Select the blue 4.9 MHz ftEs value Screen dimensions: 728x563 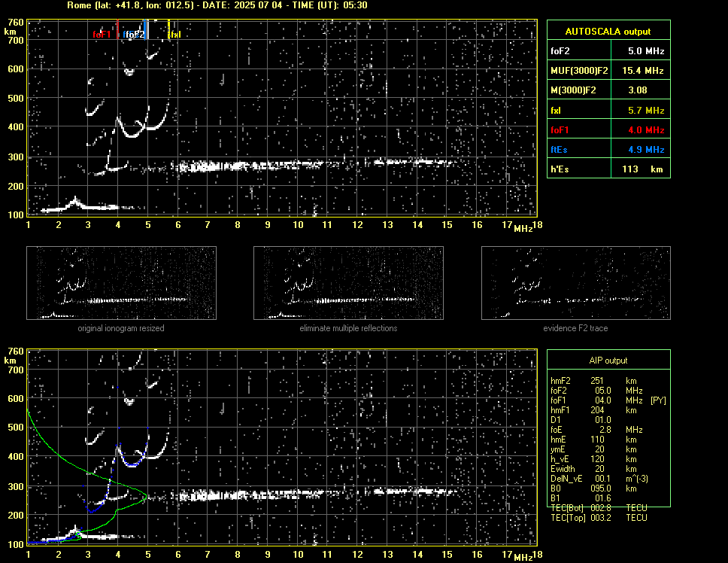click(646, 150)
